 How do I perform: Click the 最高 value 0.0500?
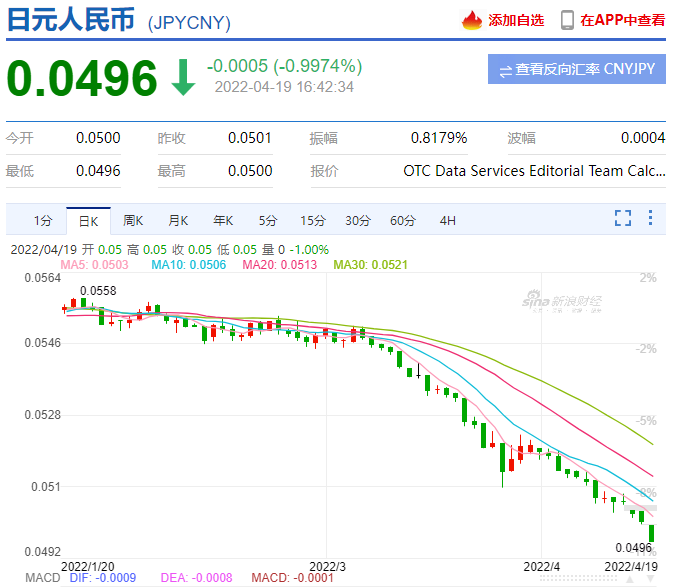[x=250, y=171]
